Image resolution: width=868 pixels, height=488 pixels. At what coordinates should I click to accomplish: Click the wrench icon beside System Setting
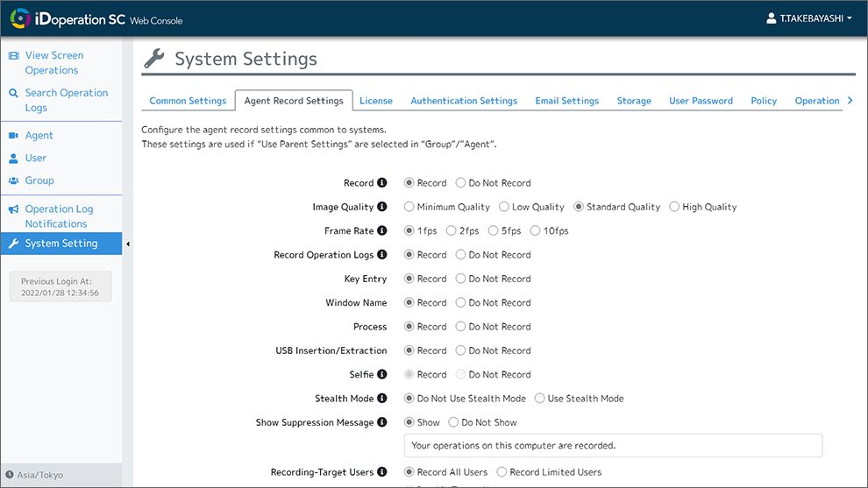13,244
